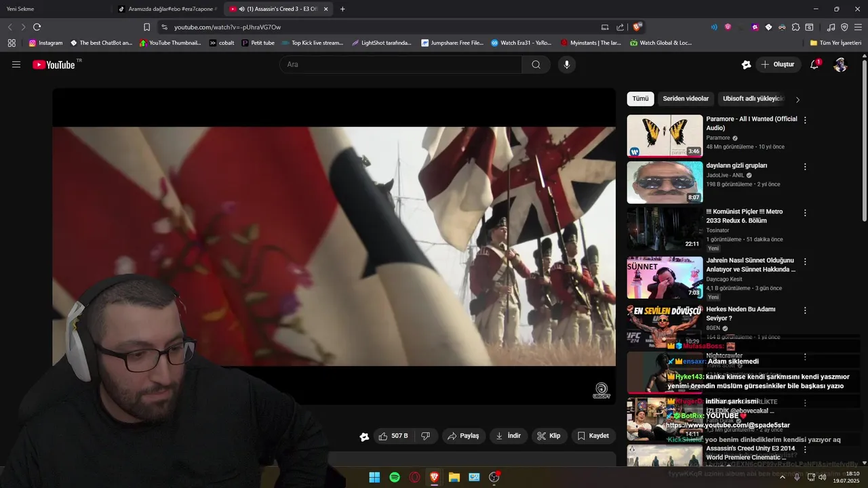
Task: Dislike the video with thumbs-down button
Action: pyautogui.click(x=426, y=436)
